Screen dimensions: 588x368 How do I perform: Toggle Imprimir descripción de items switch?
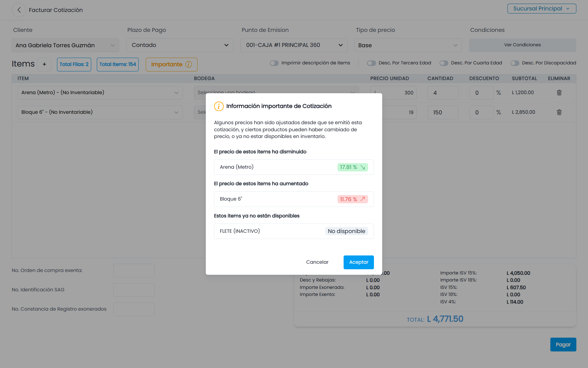tap(274, 63)
